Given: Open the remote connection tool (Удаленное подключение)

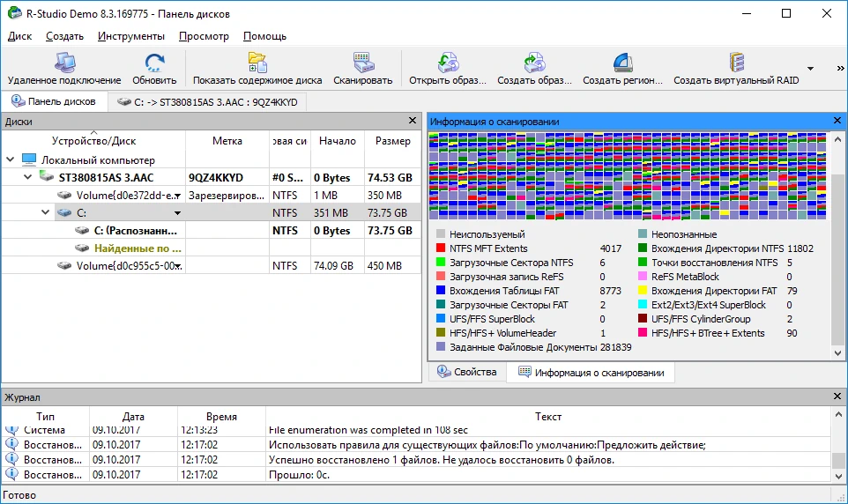Looking at the screenshot, I should coord(64,70).
